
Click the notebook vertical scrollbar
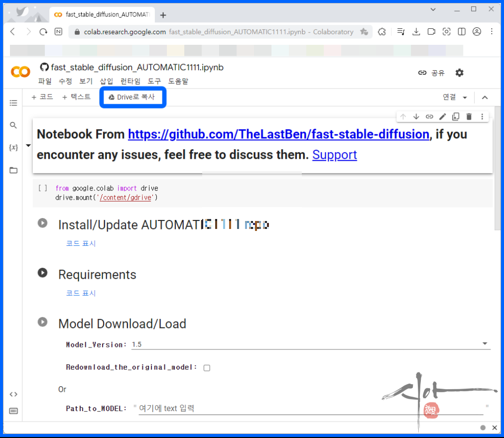[497, 168]
